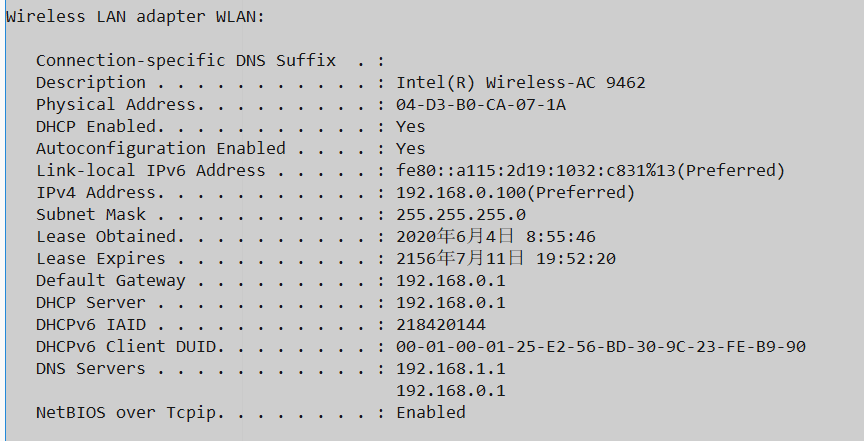The height and width of the screenshot is (441, 864).
Task: Click the link-local IPv6 address value
Action: tap(590, 171)
